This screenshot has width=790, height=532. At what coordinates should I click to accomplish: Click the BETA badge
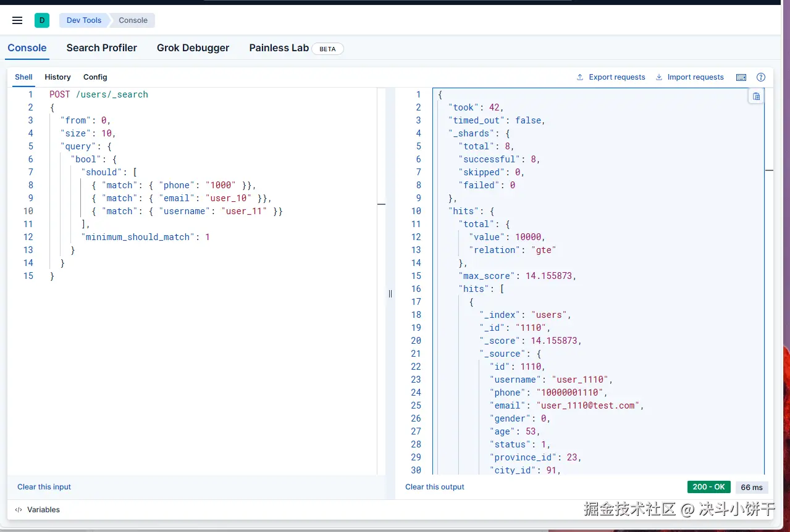tap(327, 49)
